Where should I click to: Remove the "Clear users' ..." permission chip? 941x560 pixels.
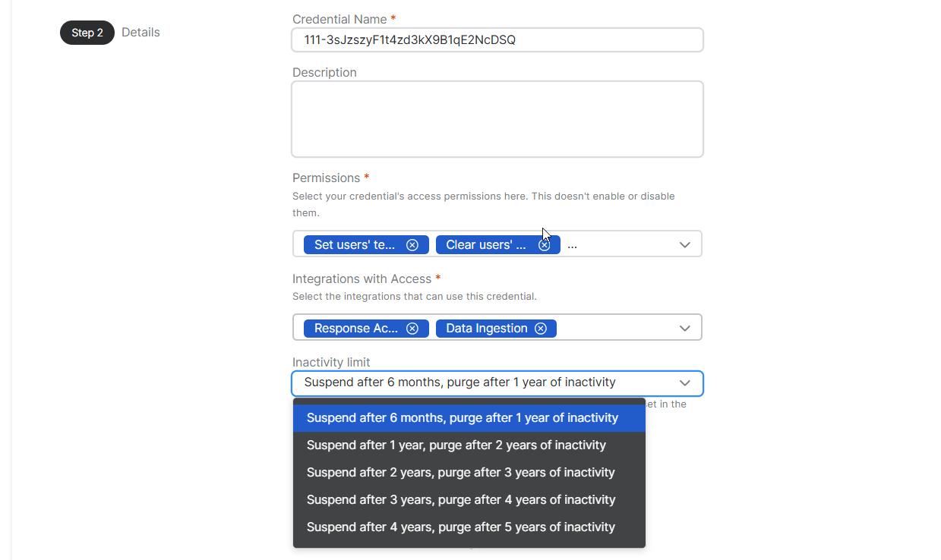click(545, 245)
